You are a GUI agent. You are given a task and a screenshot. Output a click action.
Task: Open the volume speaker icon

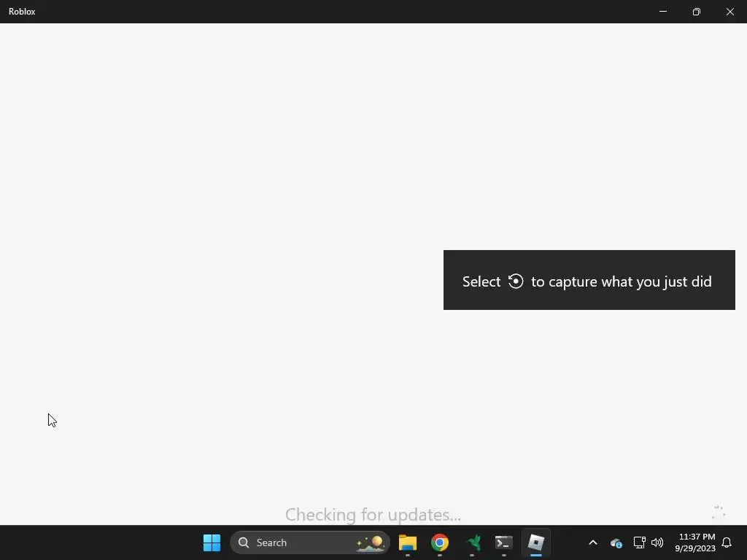(x=657, y=542)
